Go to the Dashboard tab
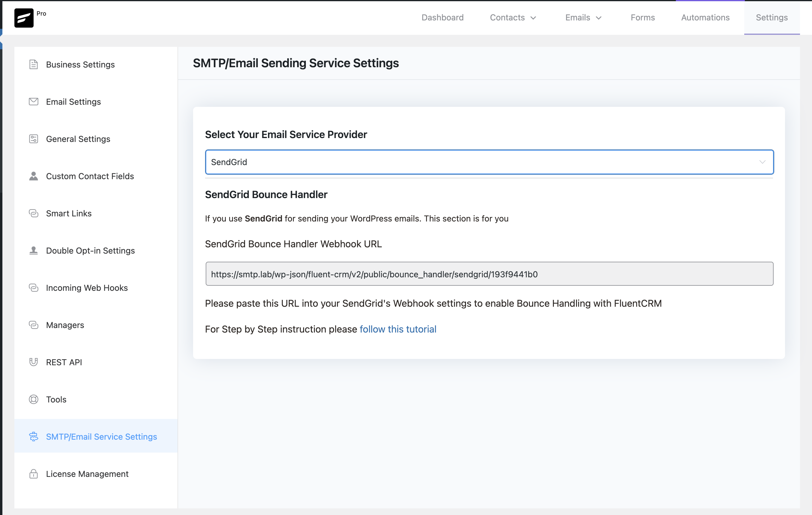 [442, 17]
